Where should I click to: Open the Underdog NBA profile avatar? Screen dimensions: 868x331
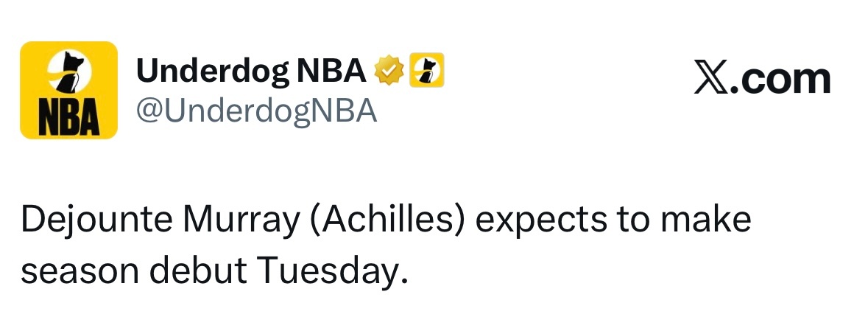click(x=68, y=90)
